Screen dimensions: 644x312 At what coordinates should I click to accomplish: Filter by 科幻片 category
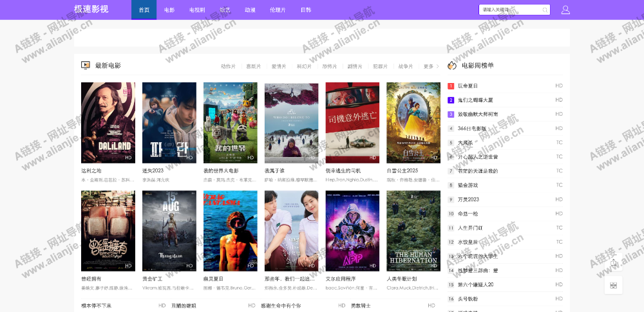pos(305,66)
